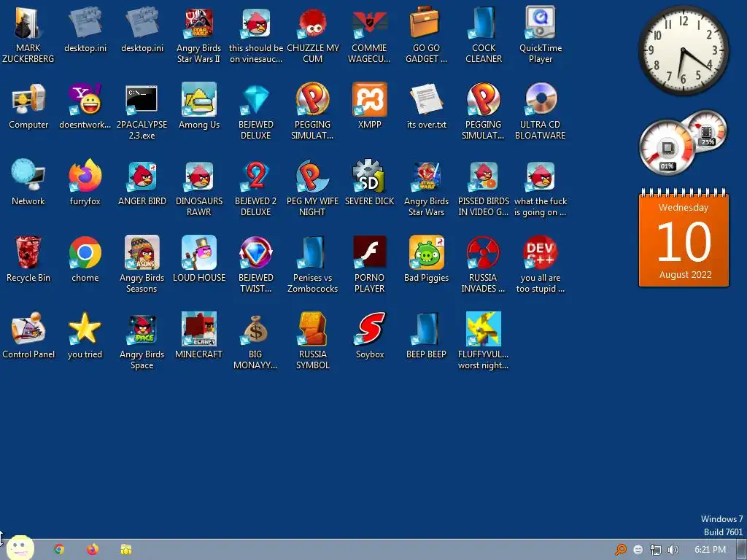Open the Computer desktop icon
The width and height of the screenshot is (747, 560).
click(28, 106)
